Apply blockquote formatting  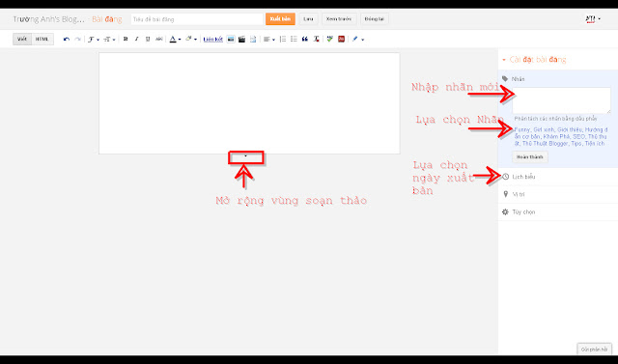(x=305, y=39)
